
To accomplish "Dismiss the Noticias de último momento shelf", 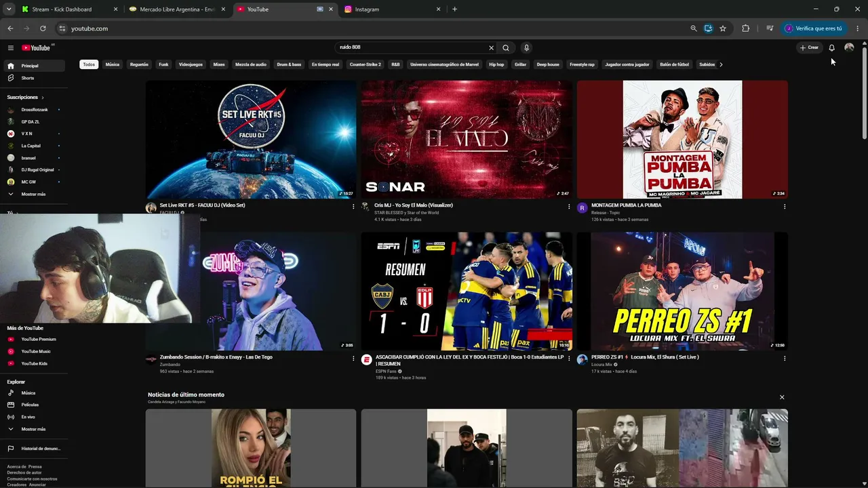I will coord(782,397).
